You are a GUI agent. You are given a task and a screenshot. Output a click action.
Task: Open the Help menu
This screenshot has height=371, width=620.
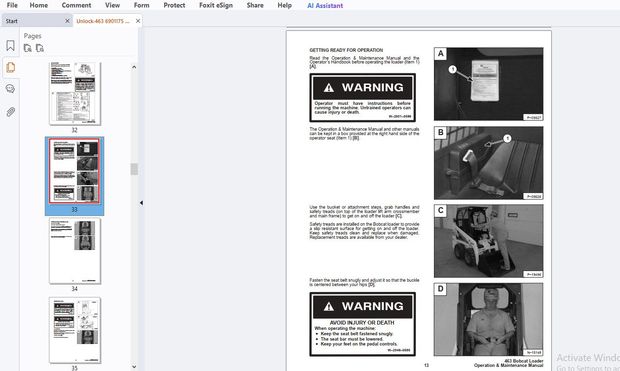284,5
